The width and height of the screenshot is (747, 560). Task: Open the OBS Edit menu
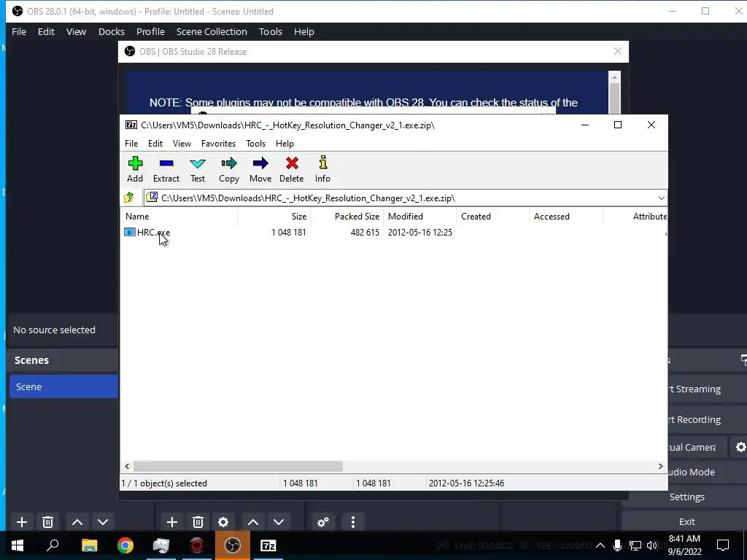46,31
